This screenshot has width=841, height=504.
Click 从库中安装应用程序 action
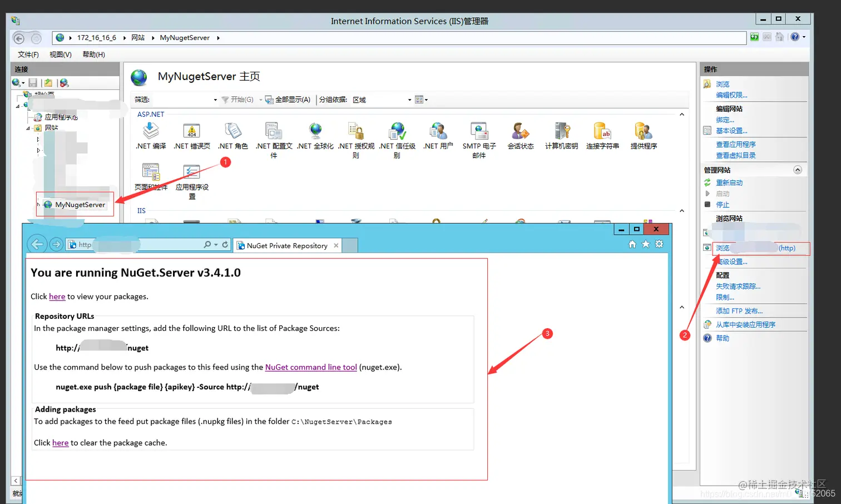[x=745, y=324]
